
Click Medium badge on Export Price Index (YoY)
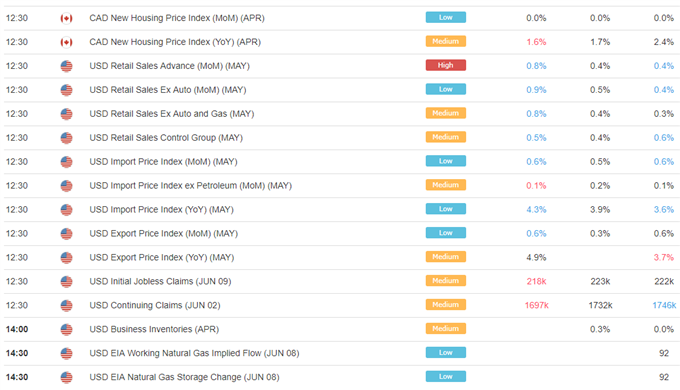[446, 257]
